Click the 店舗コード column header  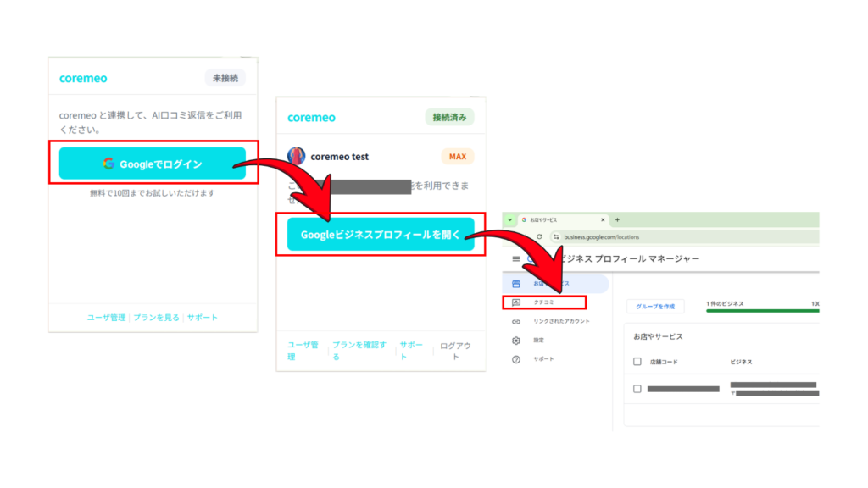click(664, 362)
